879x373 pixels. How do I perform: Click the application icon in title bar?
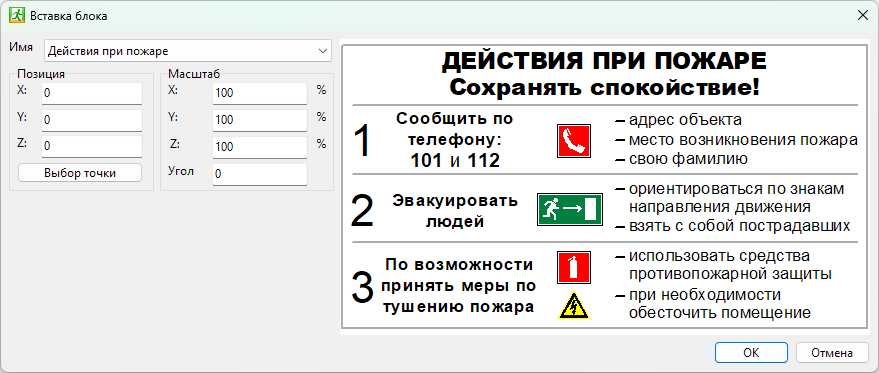(16, 16)
